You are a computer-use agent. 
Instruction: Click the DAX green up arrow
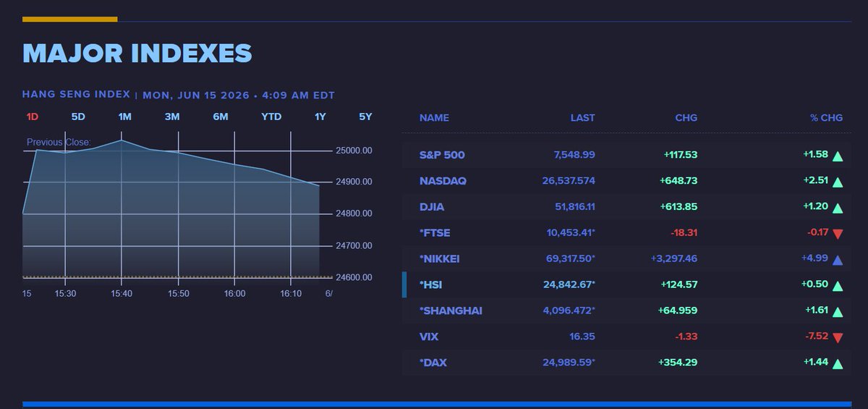coord(838,363)
